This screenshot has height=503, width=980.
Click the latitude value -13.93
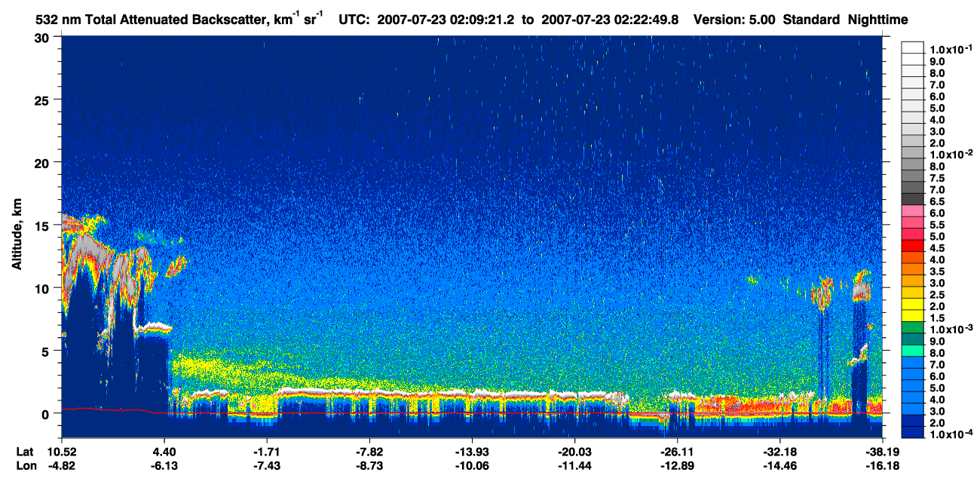point(472,452)
